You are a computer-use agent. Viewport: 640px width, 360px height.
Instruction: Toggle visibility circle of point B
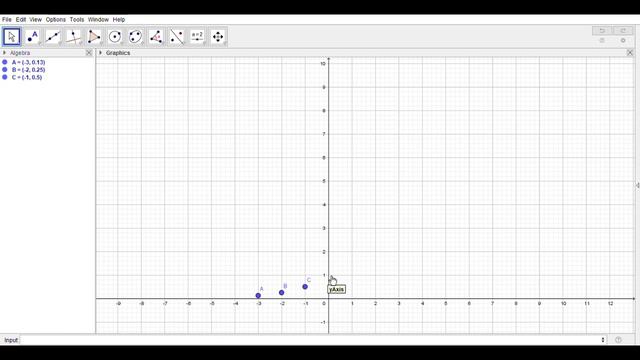(x=5, y=70)
